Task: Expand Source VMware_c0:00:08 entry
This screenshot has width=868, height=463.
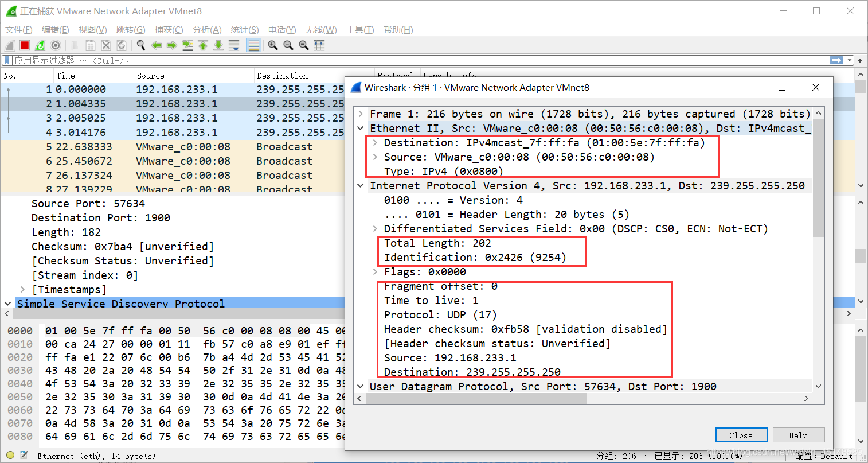Action: pos(375,157)
